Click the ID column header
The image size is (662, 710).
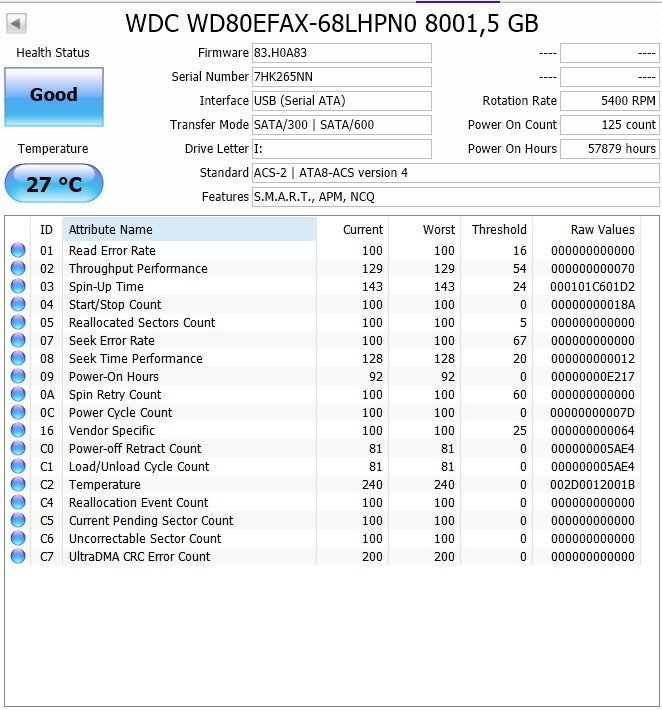pyautogui.click(x=46, y=230)
